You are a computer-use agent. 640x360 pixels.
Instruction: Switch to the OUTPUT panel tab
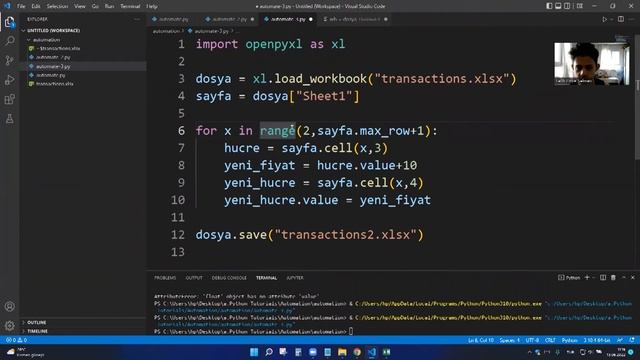pos(194,278)
